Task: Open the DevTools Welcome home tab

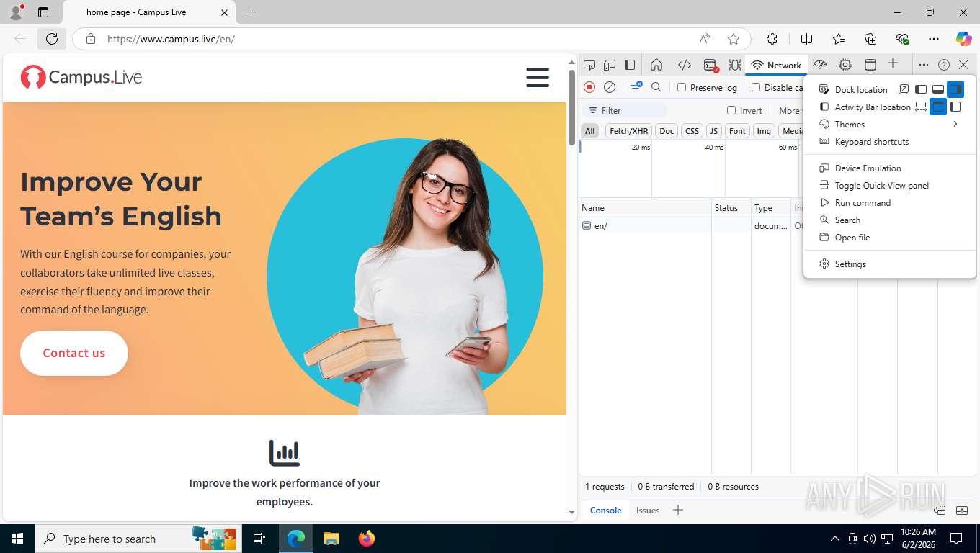Action: pyautogui.click(x=656, y=65)
